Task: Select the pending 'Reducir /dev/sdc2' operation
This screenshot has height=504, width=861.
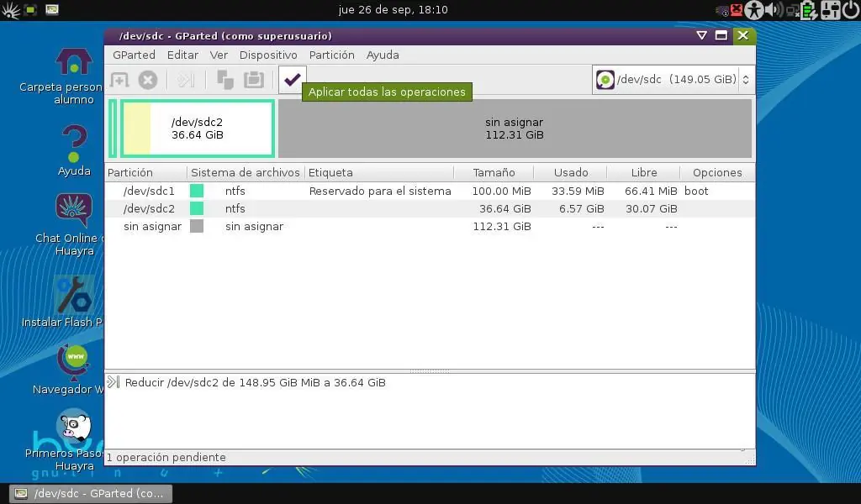Action: click(x=256, y=383)
